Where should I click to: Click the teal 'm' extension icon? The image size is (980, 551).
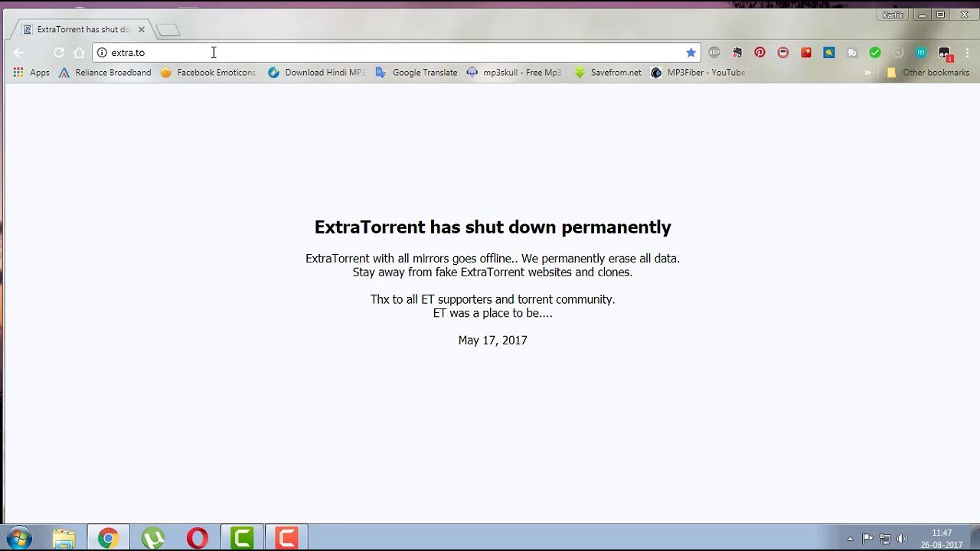[x=921, y=53]
